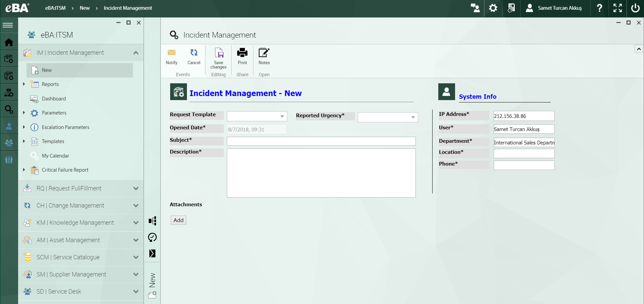Screen dimensions: 644x304
Task: Click the IP Address field
Action: (x=524, y=116)
